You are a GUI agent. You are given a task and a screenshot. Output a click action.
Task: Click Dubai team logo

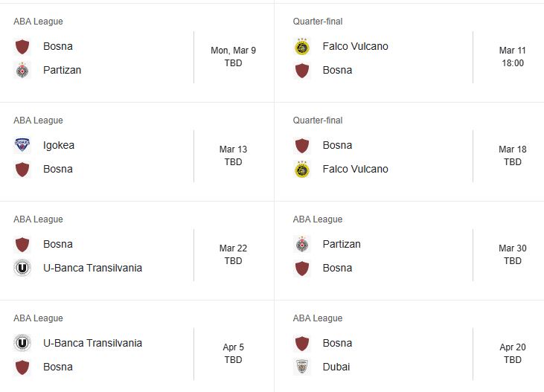(x=302, y=367)
